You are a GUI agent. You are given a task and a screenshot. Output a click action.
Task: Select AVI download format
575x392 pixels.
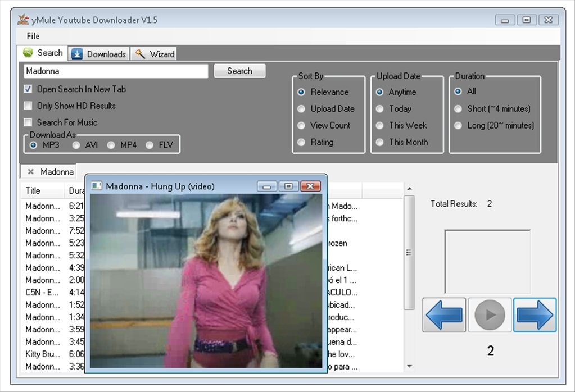point(76,145)
